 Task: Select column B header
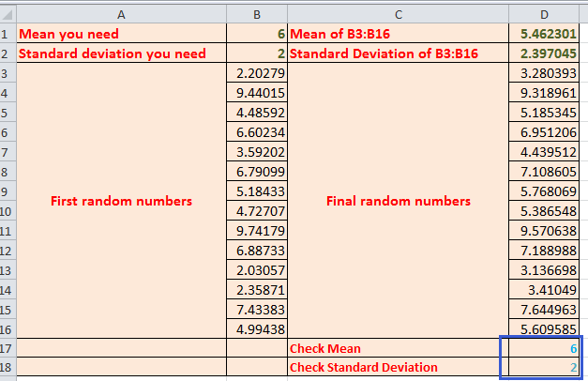(x=257, y=15)
